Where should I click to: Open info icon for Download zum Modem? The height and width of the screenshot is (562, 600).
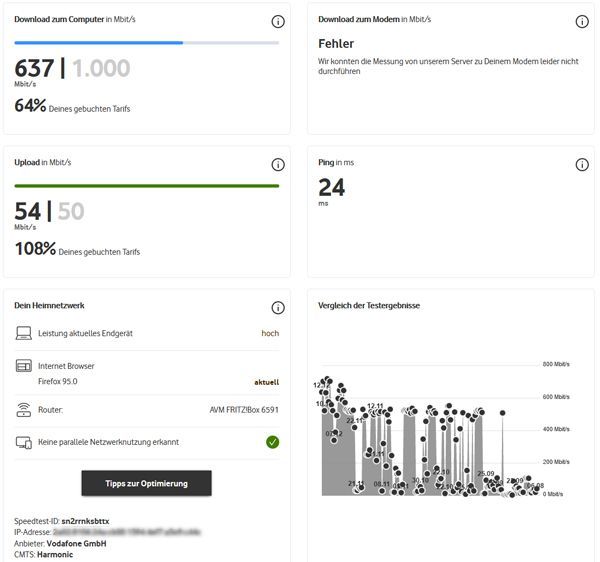[x=582, y=21]
